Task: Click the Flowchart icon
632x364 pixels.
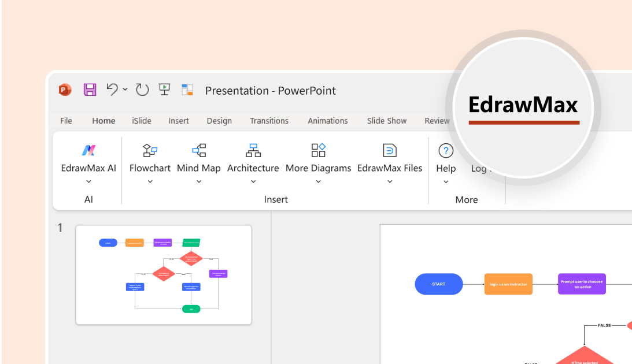Action: tap(150, 150)
